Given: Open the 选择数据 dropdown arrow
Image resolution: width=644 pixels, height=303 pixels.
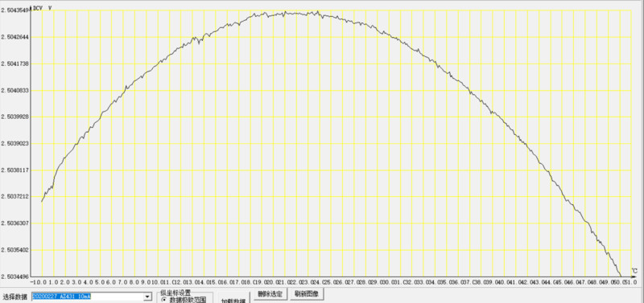Looking at the screenshot, I should point(147,297).
